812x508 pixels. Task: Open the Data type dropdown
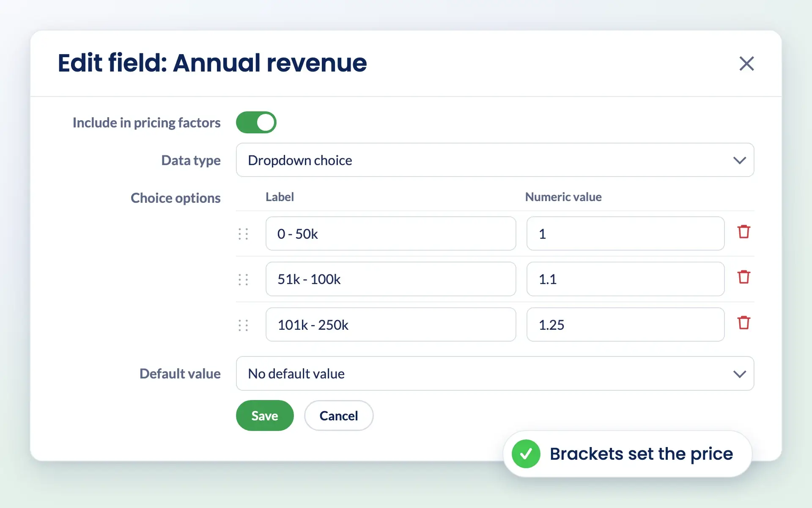tap(495, 160)
